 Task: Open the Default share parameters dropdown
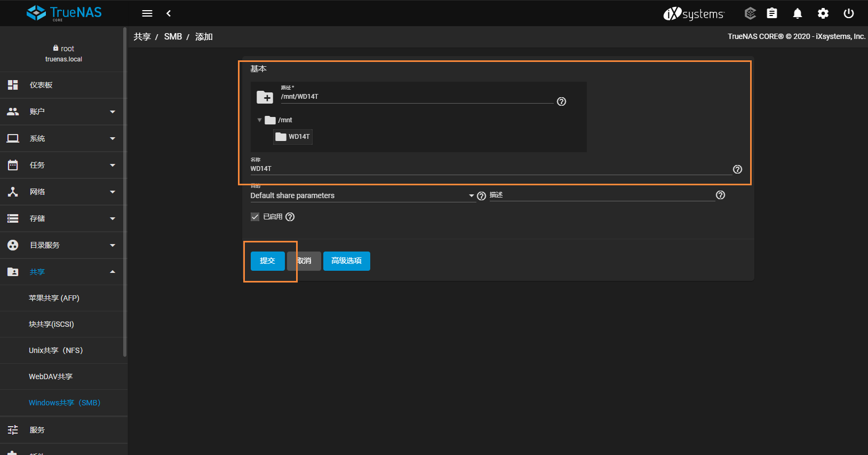(363, 195)
